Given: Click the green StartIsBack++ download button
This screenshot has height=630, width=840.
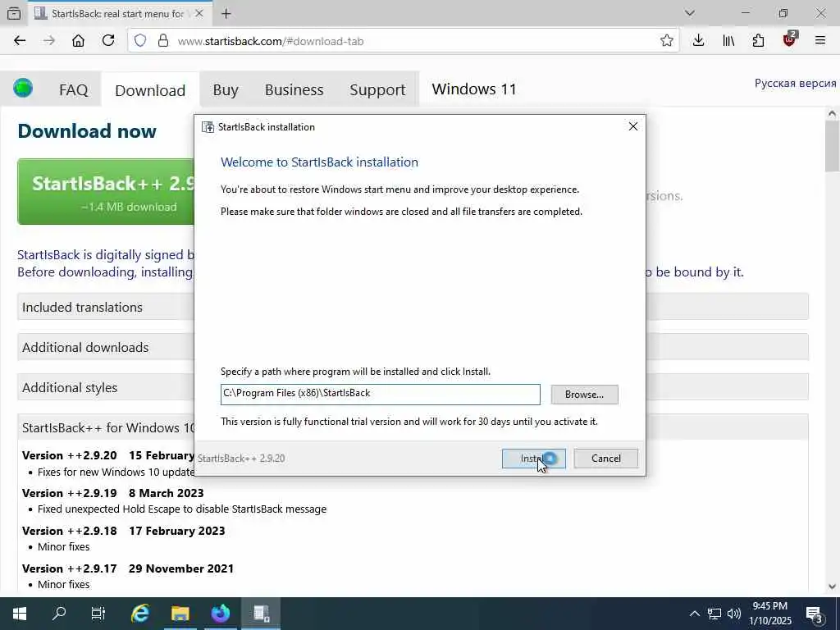Looking at the screenshot, I should [x=106, y=192].
